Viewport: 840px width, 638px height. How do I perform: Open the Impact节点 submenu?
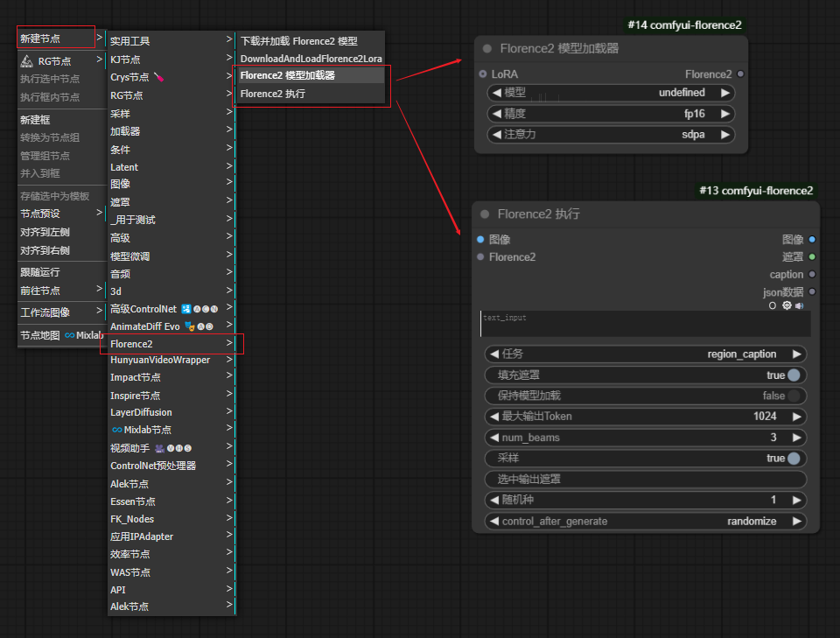pos(171,378)
